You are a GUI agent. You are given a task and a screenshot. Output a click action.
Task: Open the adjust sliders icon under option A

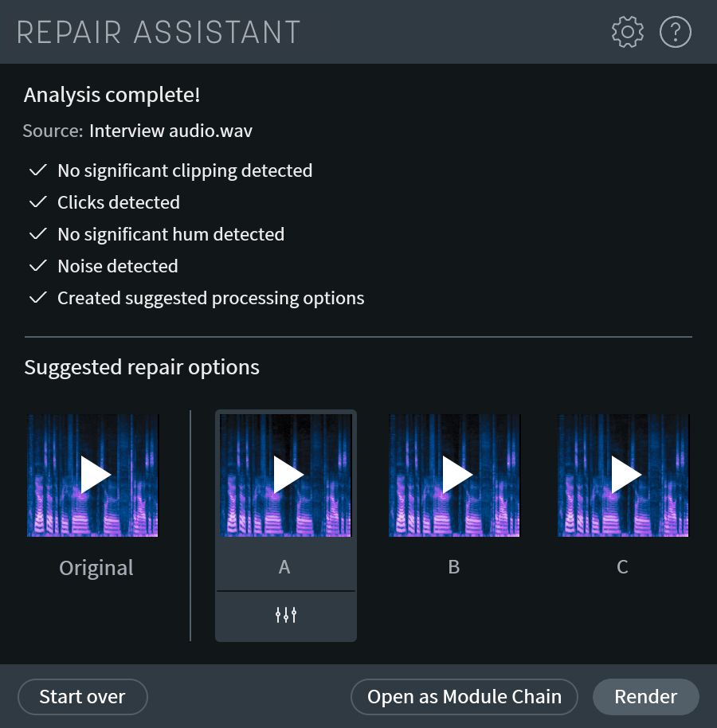[x=285, y=614]
